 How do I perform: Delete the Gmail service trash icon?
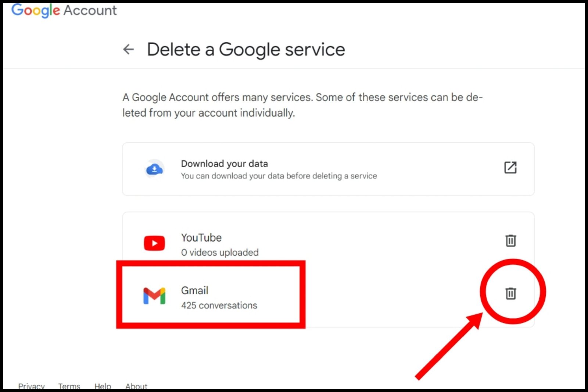(x=511, y=293)
